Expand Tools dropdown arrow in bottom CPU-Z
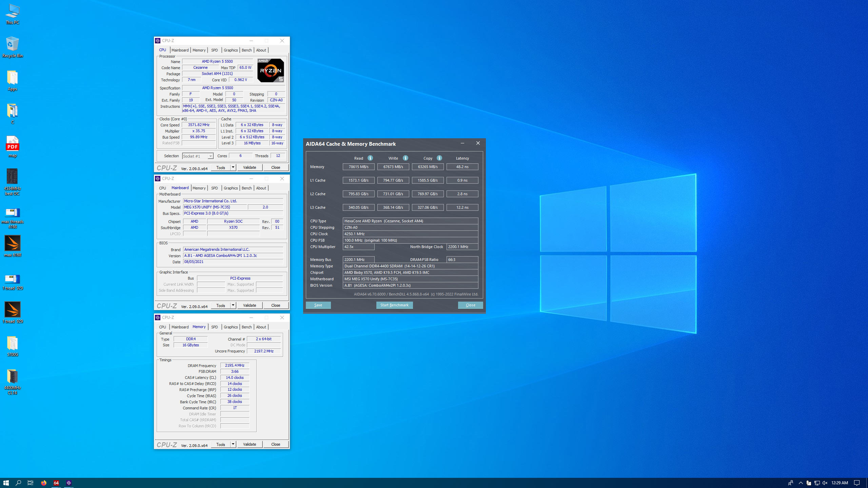The width and height of the screenshot is (868, 488). pyautogui.click(x=233, y=444)
